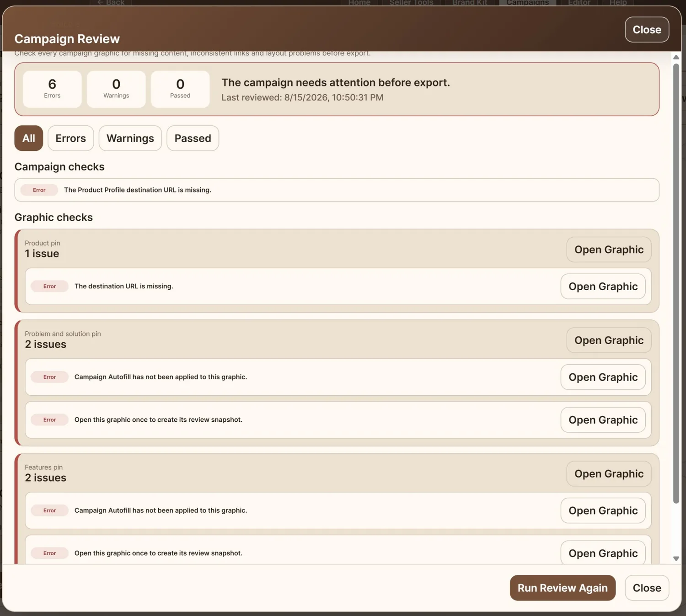Click the 6 Errors summary card
Screen dimensions: 686x616
52,89
